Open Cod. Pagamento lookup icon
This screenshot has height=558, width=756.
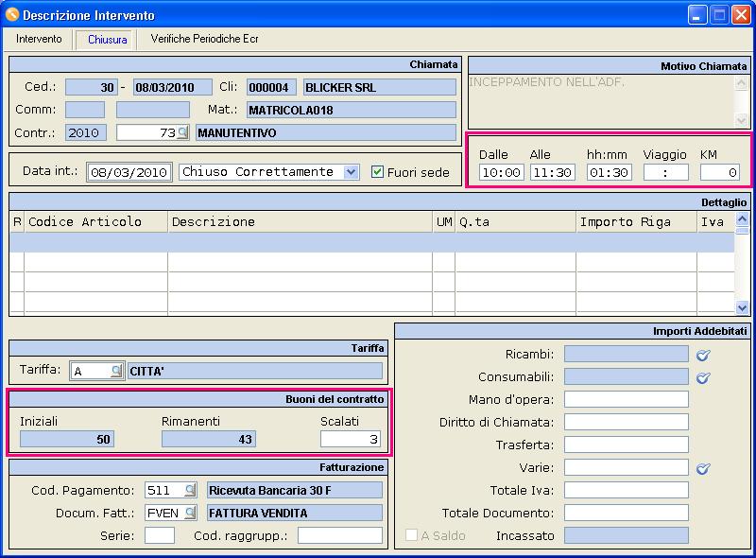click(191, 490)
